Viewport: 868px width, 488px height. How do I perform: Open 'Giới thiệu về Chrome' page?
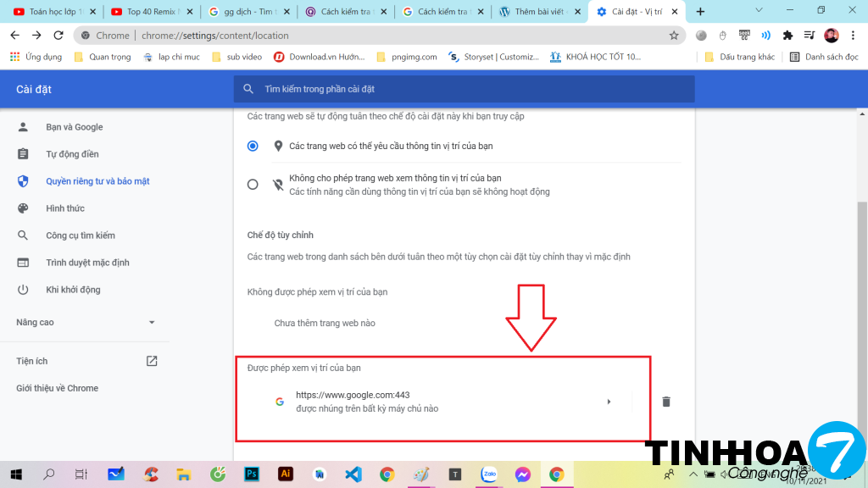click(57, 388)
